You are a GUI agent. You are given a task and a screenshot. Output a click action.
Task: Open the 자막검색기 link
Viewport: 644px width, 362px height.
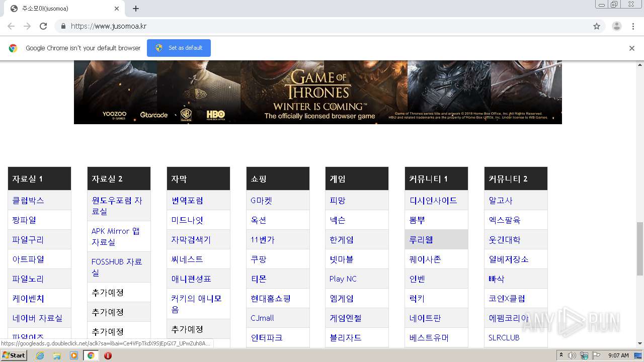tap(191, 239)
